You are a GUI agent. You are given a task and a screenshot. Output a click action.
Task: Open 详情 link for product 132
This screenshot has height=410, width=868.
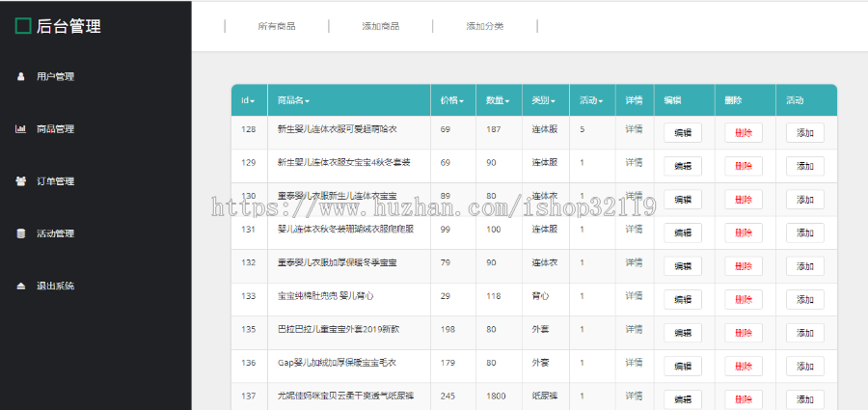(634, 262)
